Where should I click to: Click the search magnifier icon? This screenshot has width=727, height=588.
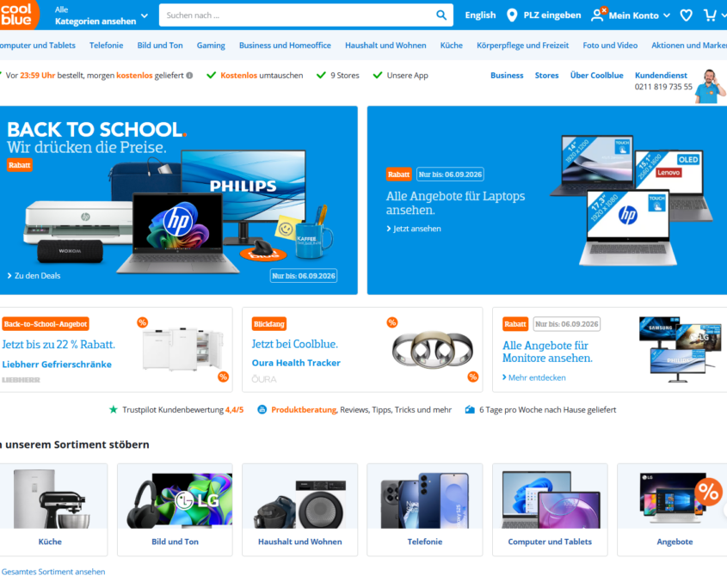(x=441, y=15)
